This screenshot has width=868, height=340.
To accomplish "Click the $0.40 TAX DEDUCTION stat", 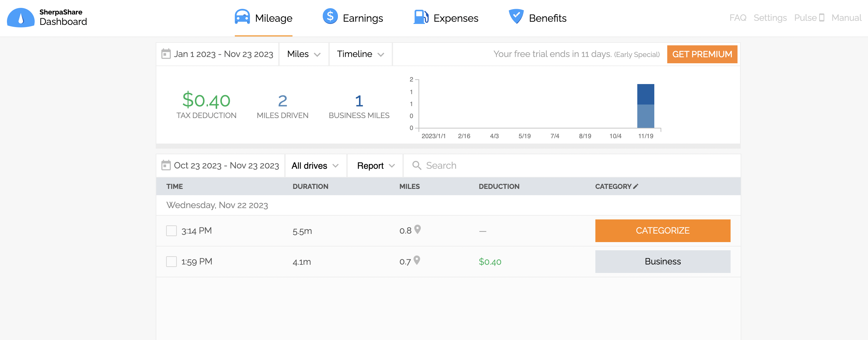I will (206, 105).
